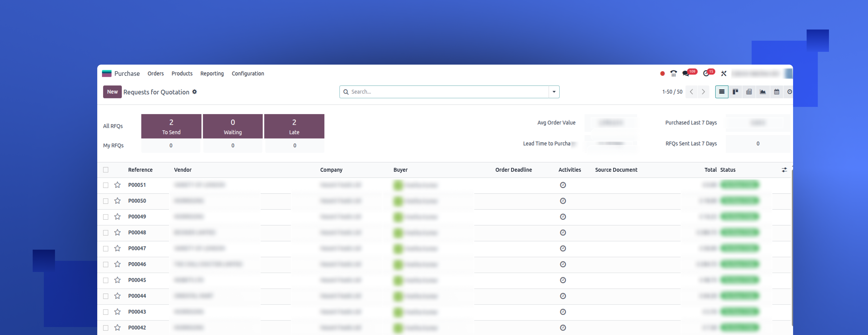
Task: Tick the checkbox for P00049
Action: tap(106, 217)
